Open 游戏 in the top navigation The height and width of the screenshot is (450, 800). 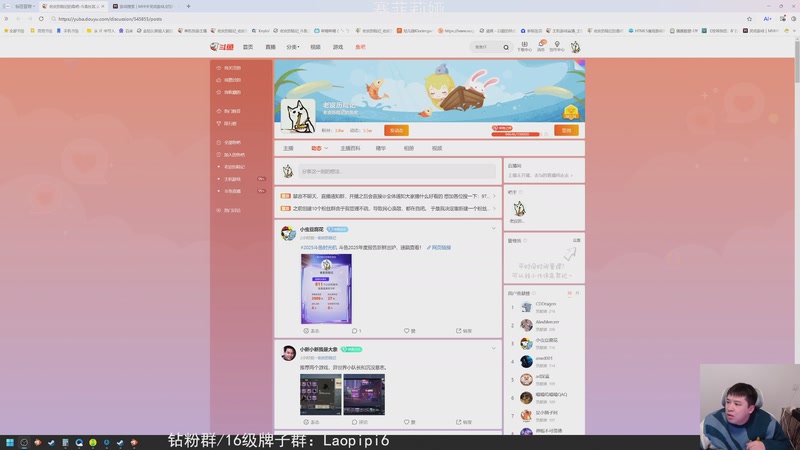338,47
